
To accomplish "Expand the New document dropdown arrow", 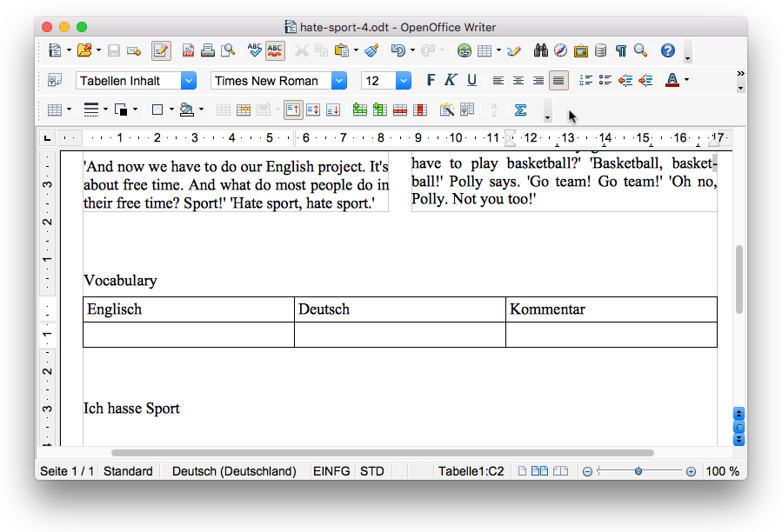I will click(69, 50).
